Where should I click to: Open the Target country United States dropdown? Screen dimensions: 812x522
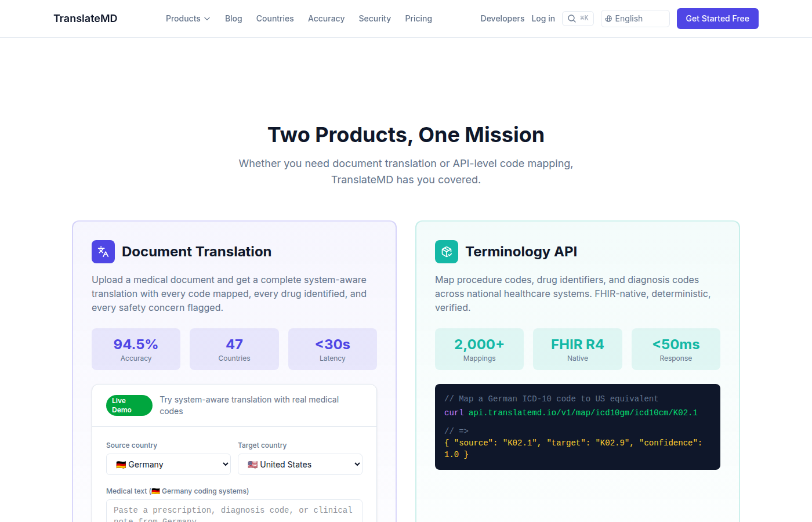(x=300, y=465)
